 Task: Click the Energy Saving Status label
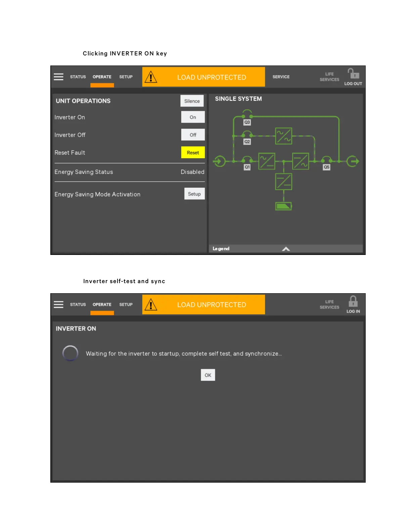click(x=84, y=172)
